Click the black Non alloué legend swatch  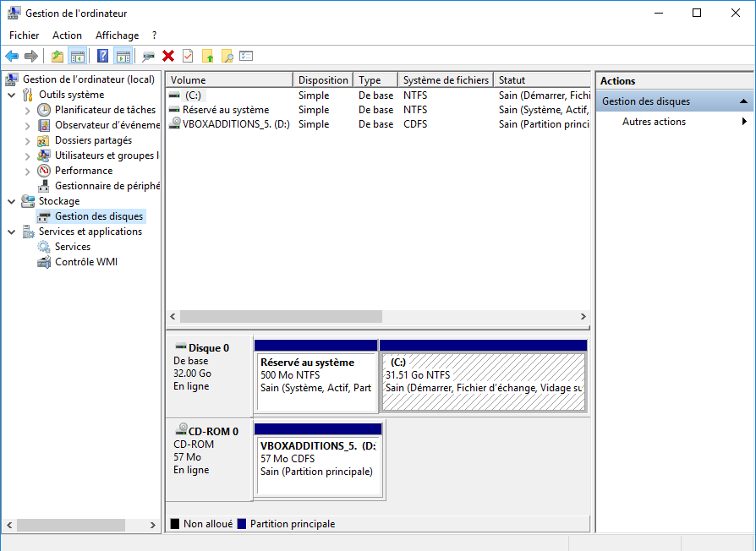pos(175,524)
